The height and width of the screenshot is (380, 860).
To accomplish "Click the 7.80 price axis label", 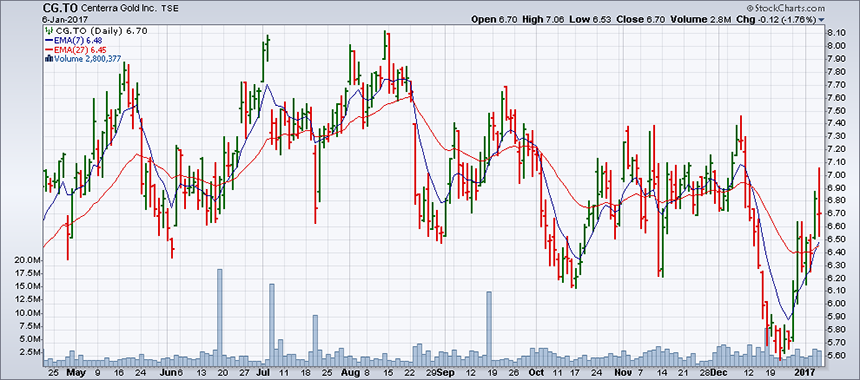I will point(835,72).
